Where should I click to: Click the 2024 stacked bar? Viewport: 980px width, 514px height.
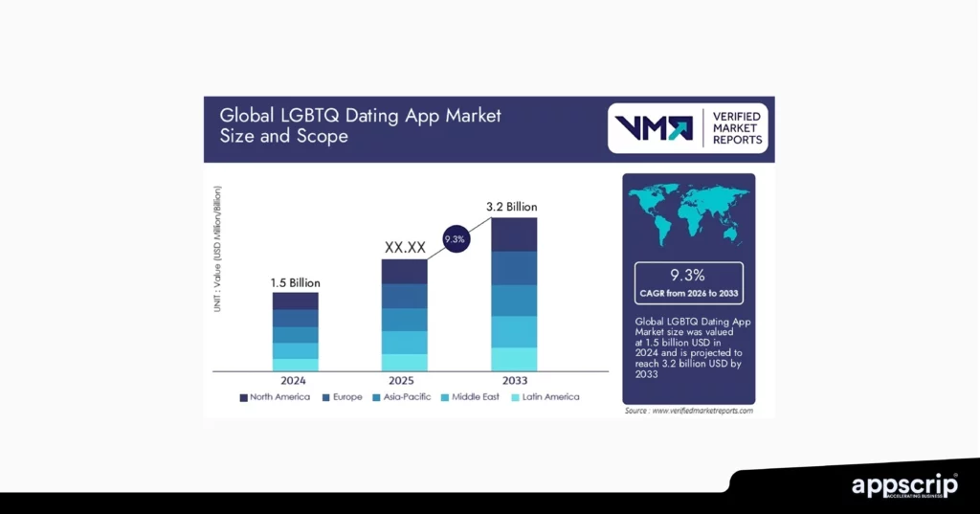(x=295, y=331)
